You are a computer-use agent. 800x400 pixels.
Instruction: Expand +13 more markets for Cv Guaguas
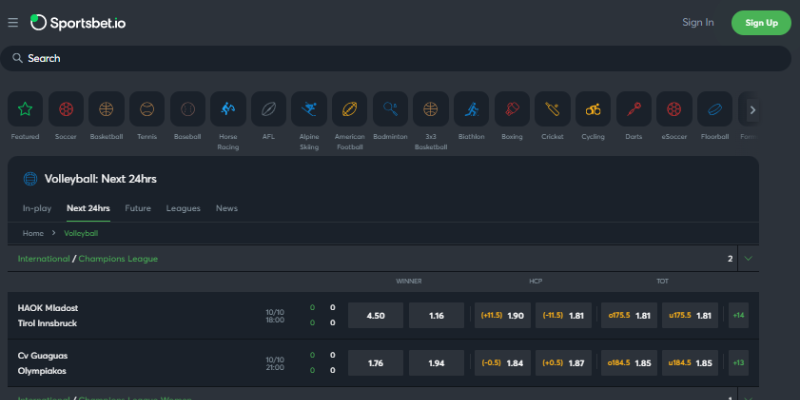coord(738,363)
